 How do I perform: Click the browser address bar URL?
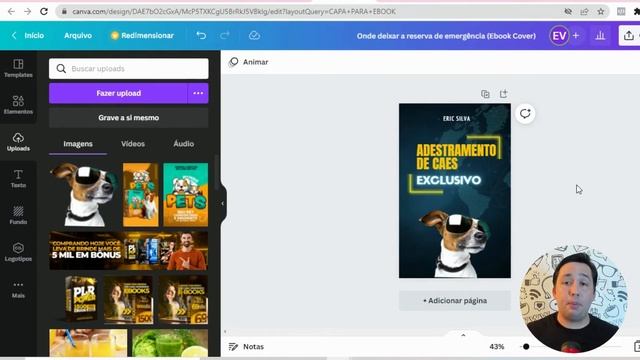pyautogui.click(x=233, y=11)
